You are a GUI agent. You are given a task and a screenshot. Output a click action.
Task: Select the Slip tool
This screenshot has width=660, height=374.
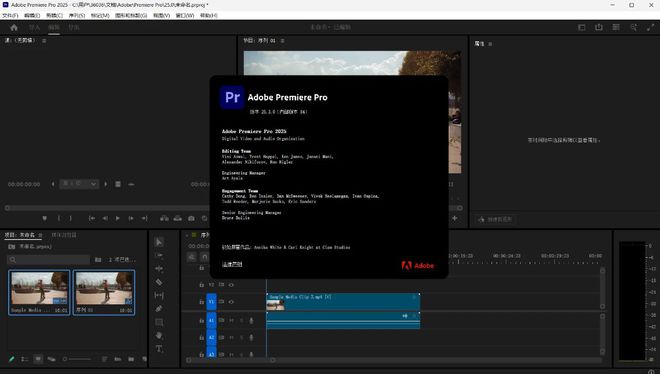click(159, 295)
